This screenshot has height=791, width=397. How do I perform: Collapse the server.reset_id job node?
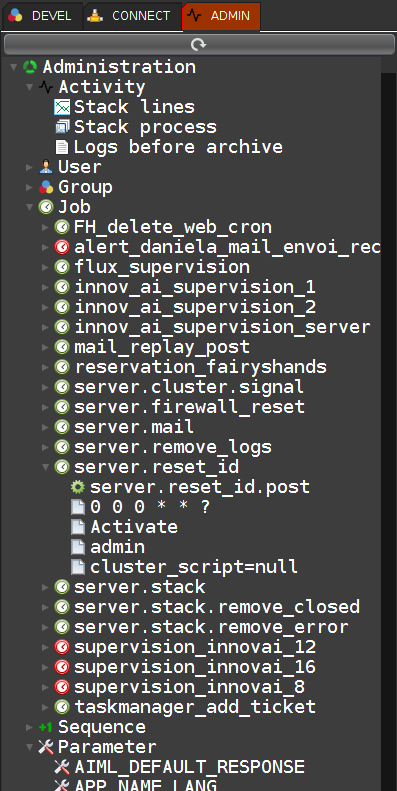pos(45,467)
